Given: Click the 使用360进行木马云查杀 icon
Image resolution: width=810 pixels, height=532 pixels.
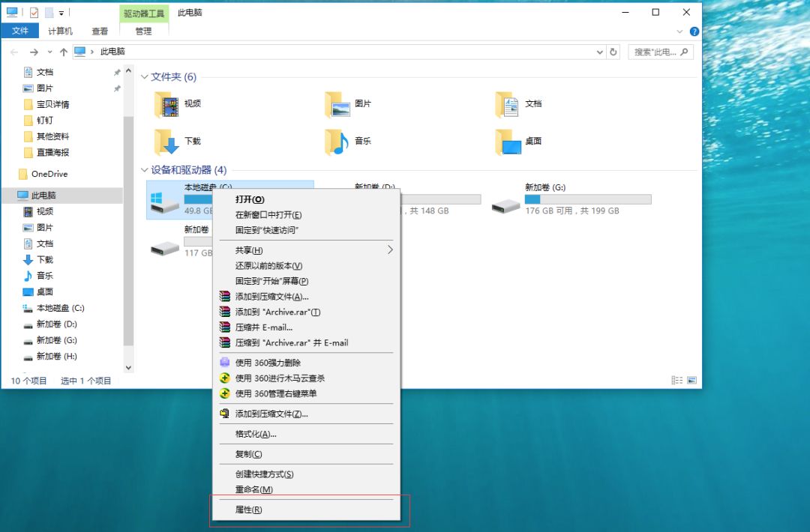Looking at the screenshot, I should [x=224, y=377].
